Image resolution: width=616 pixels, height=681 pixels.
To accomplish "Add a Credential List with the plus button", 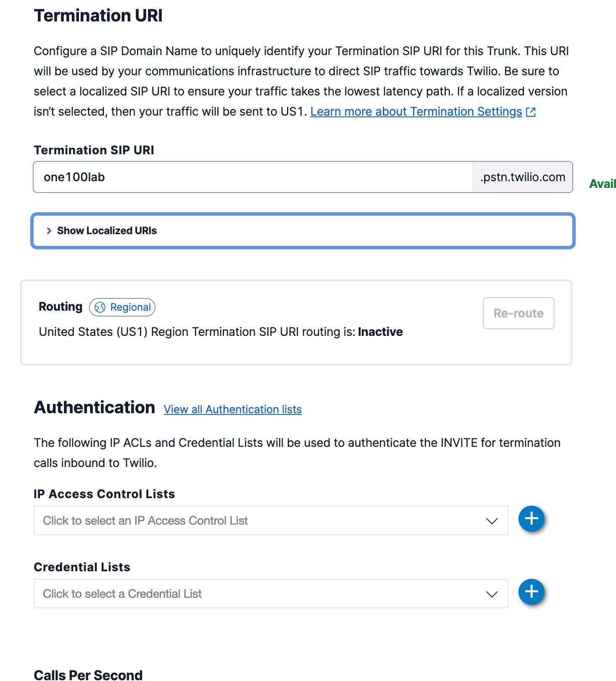I will (531, 592).
